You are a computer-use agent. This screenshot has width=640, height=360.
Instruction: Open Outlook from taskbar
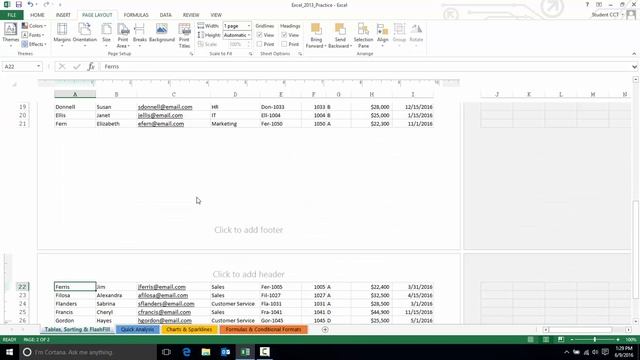(x=225, y=352)
